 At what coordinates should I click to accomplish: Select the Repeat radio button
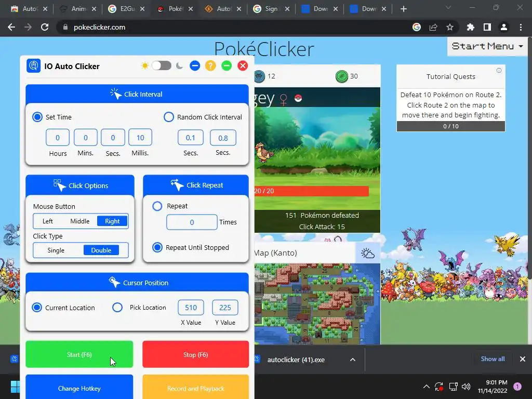coord(157,206)
